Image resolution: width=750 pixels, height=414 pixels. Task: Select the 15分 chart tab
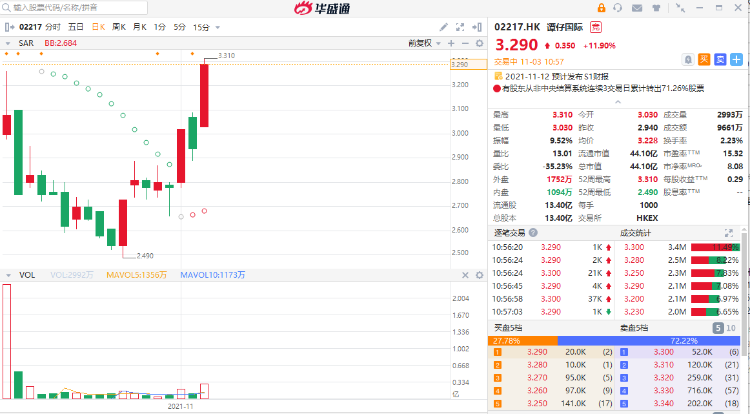pyautogui.click(x=201, y=27)
